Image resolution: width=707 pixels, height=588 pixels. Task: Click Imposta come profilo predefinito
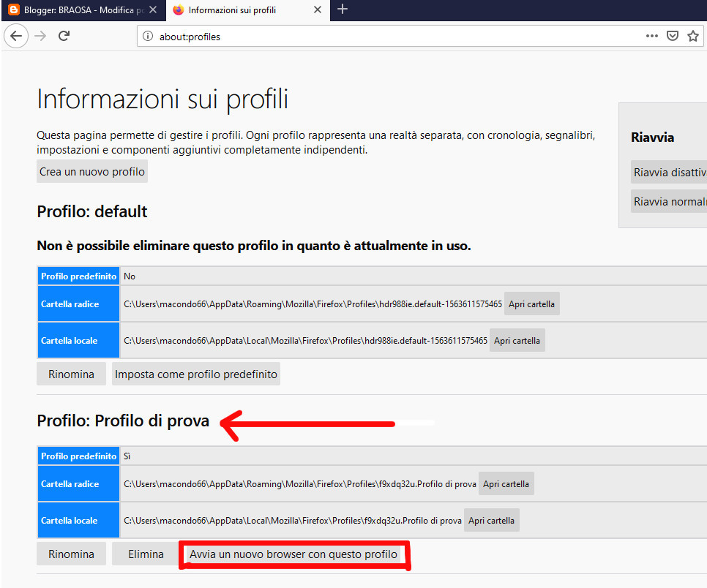(196, 374)
